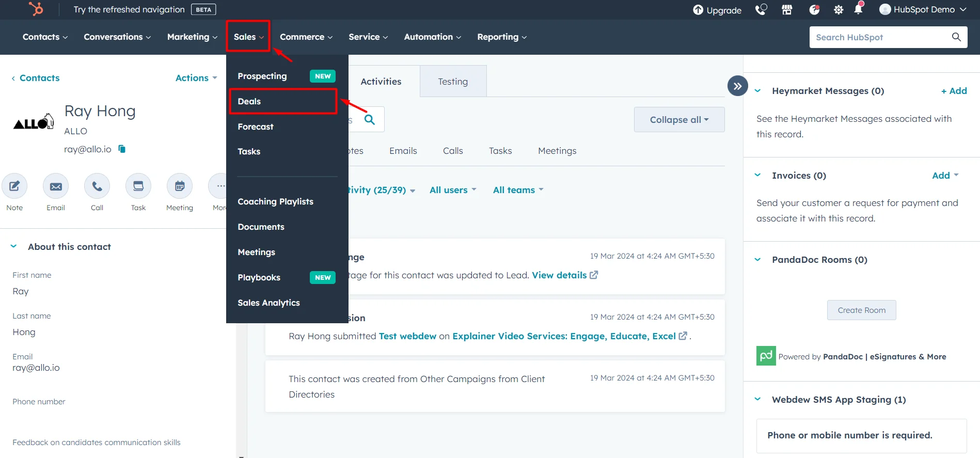Copy the email ray@allo.io with copy icon
Screen dimensions: 980x458
[x=122, y=149]
